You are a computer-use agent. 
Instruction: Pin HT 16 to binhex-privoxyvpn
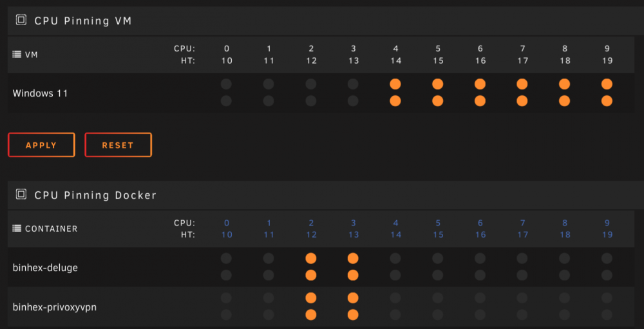tap(480, 315)
